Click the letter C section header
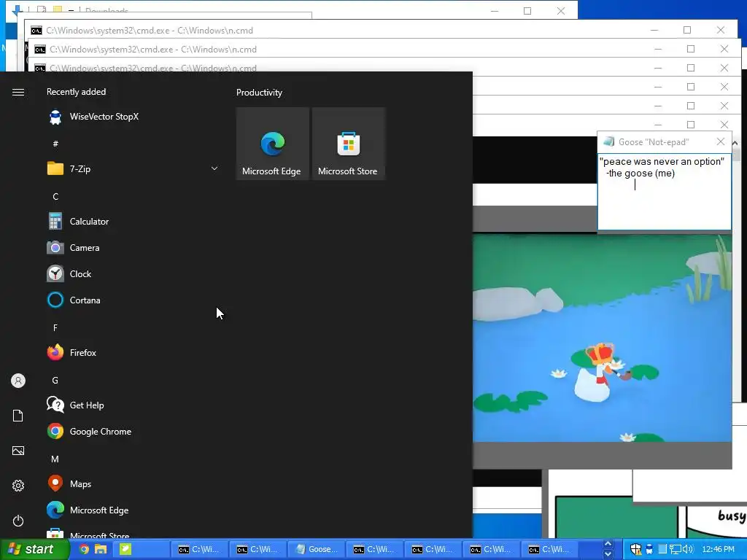Screen dimensions: 747x560 pos(55,196)
